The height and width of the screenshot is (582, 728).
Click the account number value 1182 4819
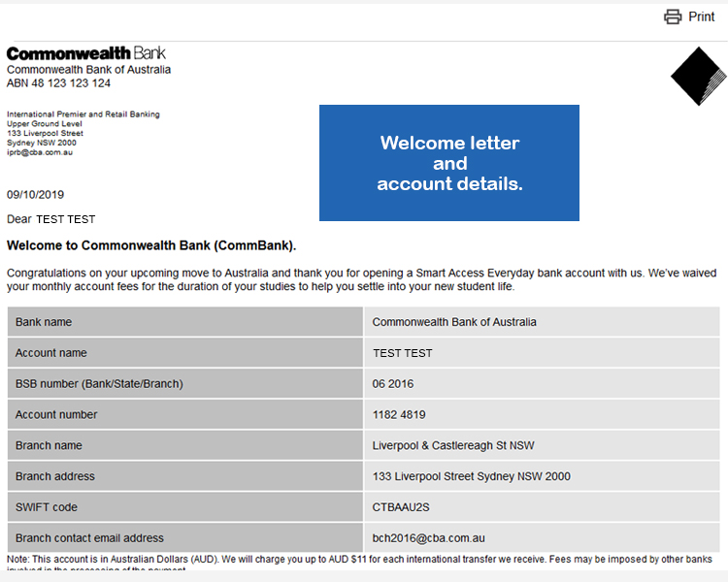399,414
